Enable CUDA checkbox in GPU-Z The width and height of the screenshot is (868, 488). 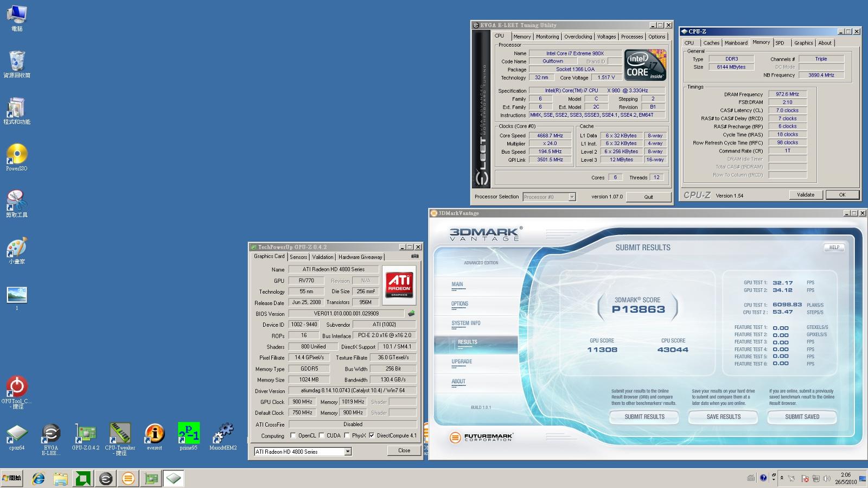click(x=322, y=435)
